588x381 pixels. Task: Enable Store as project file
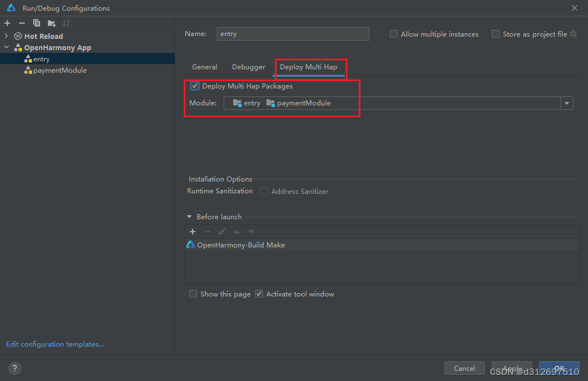point(496,34)
